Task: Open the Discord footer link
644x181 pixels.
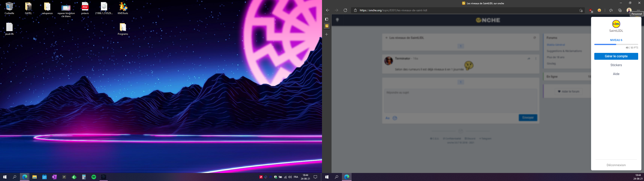Action: [x=470, y=139]
